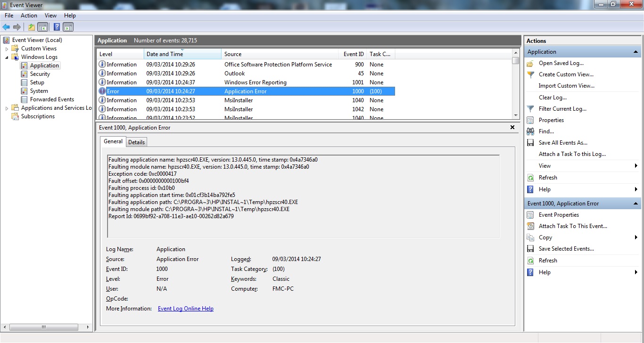Click the Save All Events As disk icon
This screenshot has width=644, height=343.
pyautogui.click(x=530, y=143)
